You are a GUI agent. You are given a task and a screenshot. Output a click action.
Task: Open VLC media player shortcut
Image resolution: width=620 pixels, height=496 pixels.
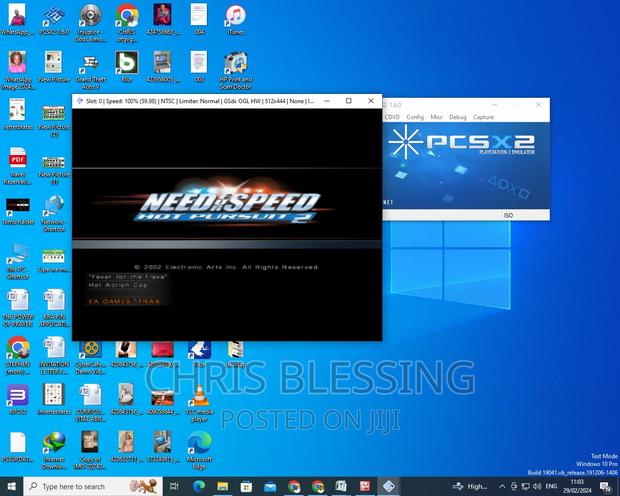click(200, 403)
